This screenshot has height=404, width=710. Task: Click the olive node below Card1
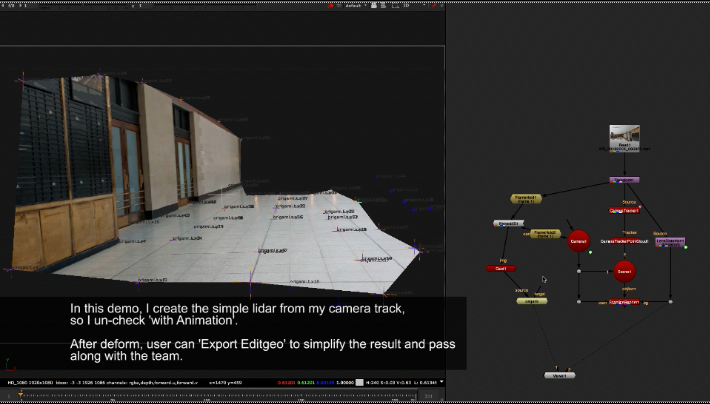click(x=532, y=300)
